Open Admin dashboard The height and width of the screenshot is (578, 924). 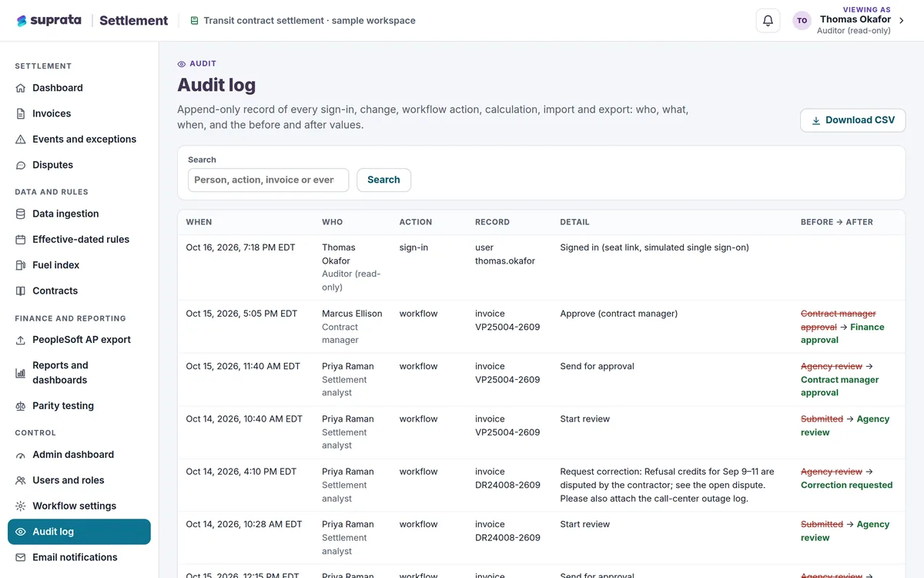79,455
